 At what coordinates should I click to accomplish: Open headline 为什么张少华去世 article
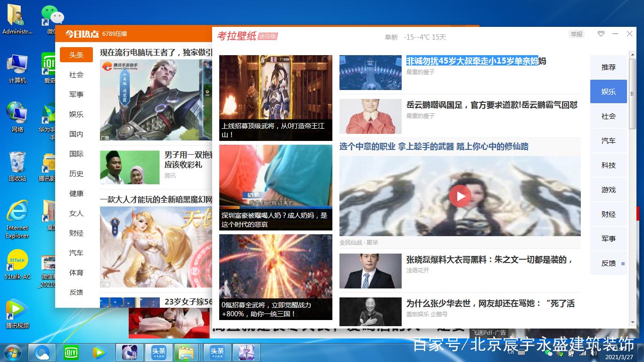490,303
